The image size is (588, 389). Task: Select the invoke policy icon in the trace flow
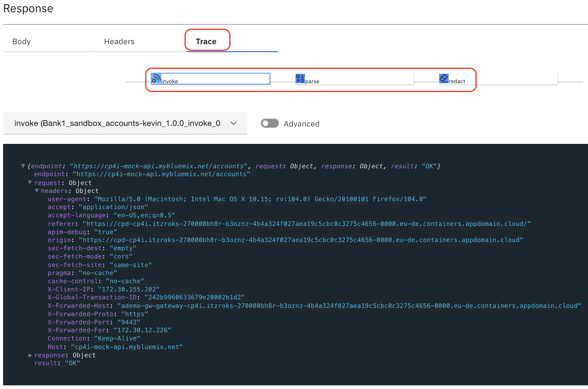[156, 78]
